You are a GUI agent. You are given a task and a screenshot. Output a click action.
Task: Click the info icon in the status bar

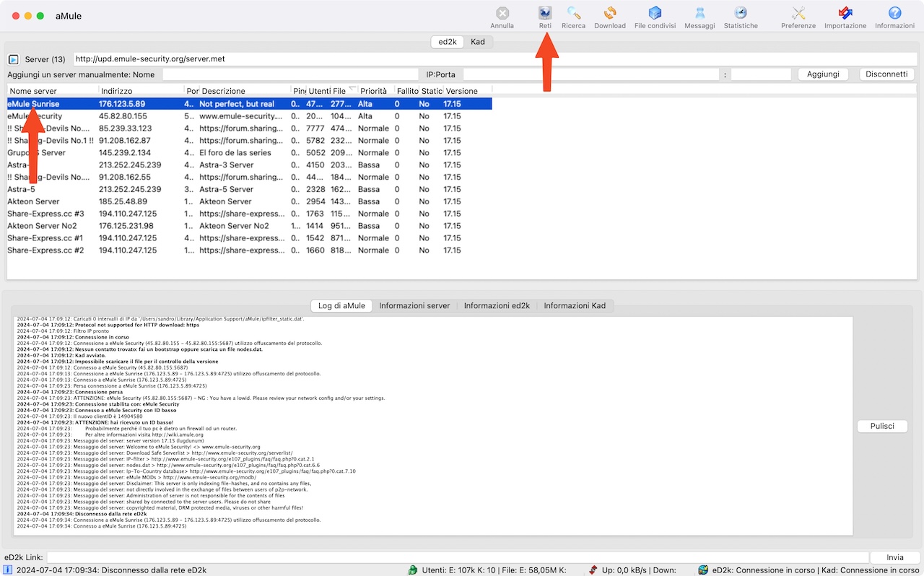[x=8, y=570]
